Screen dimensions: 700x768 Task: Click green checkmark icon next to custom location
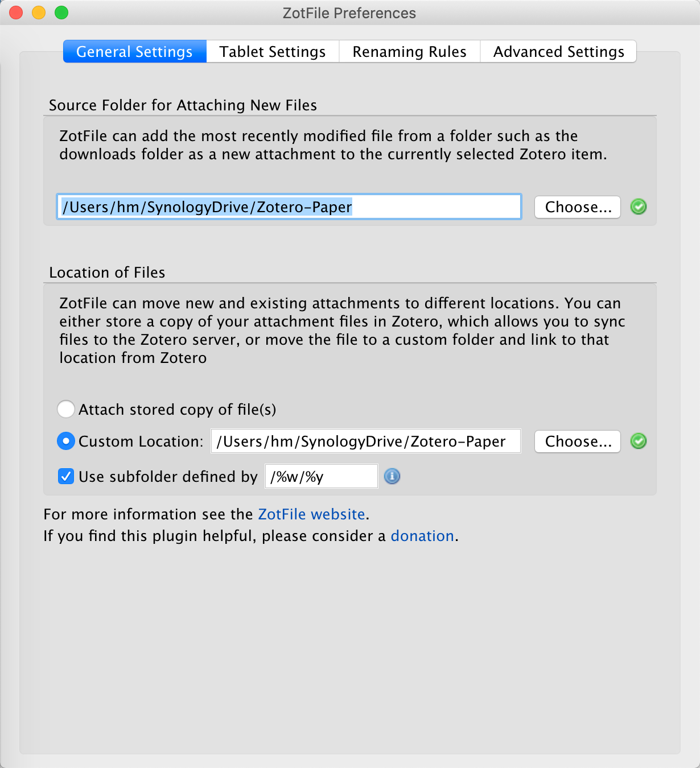(x=639, y=441)
